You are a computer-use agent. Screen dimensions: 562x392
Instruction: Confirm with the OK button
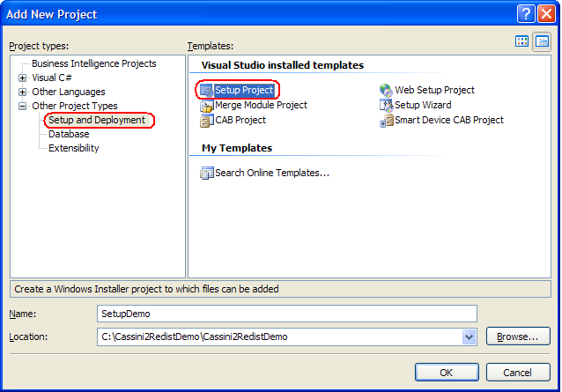coord(447,373)
